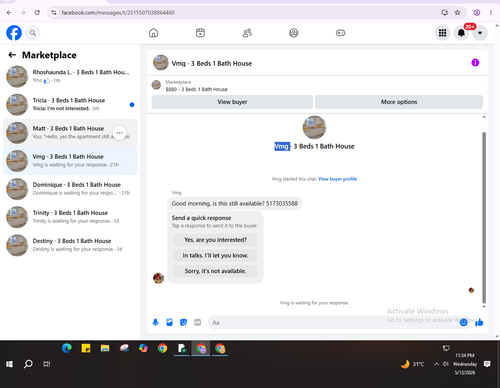Send quick reply 'Sorry, it's not available.'

point(215,271)
